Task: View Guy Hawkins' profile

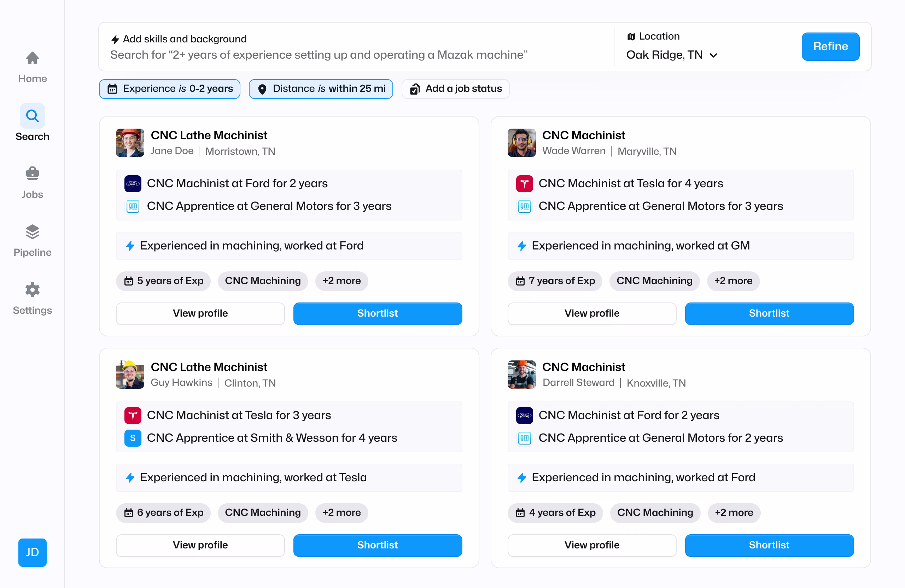Action: tap(200, 546)
